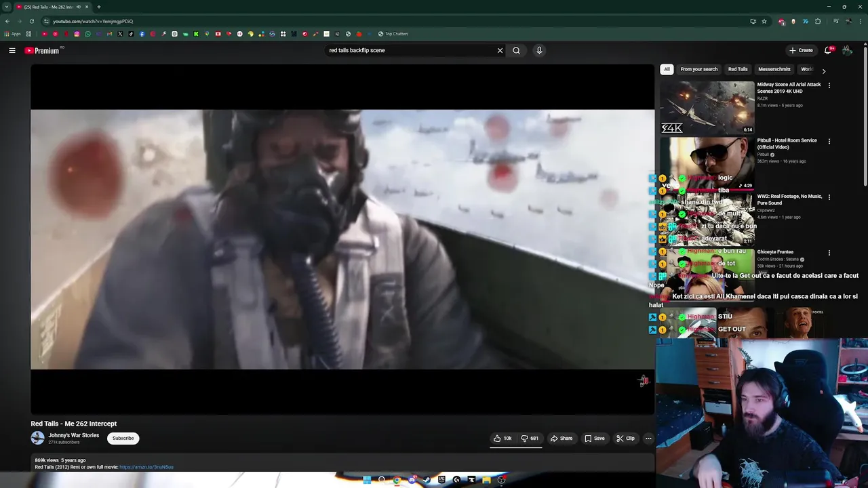Start voice search with the microphone

539,50
